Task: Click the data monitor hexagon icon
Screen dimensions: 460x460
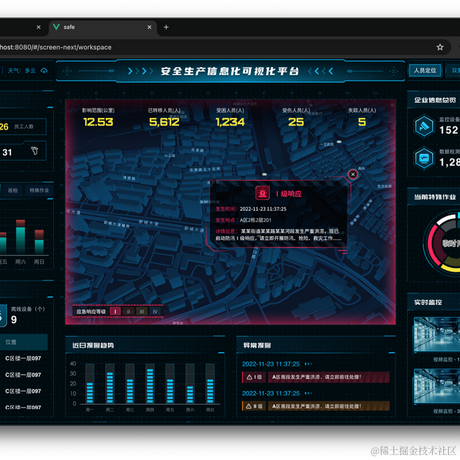Action: [424, 158]
